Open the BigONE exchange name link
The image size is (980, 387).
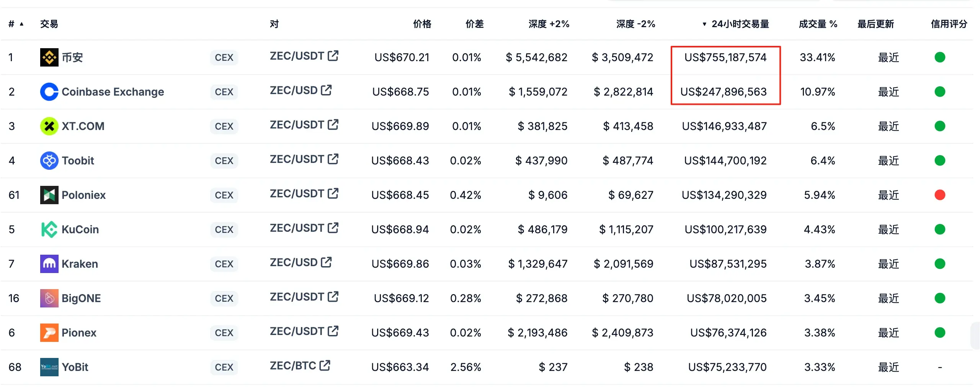coord(81,298)
